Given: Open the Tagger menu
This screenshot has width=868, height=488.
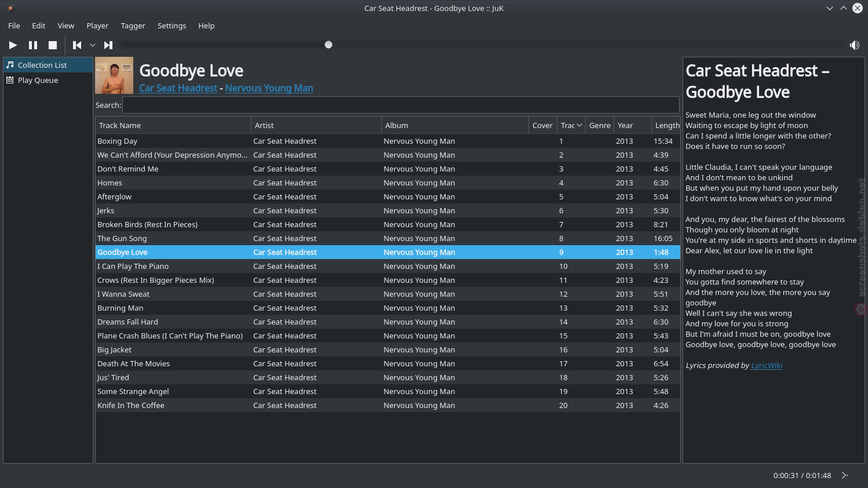Looking at the screenshot, I should point(133,26).
